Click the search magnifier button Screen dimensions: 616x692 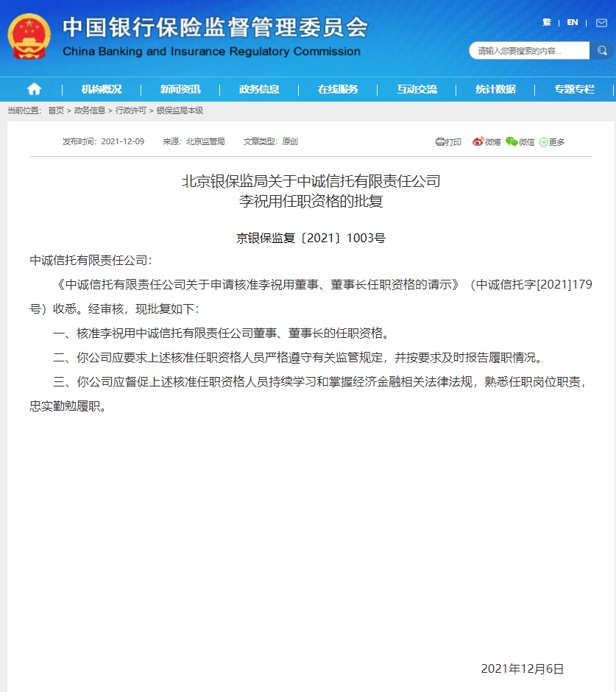point(602,50)
